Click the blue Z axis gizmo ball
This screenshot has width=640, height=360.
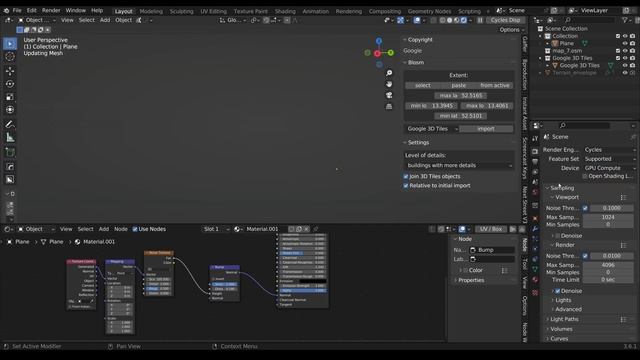coord(379,41)
